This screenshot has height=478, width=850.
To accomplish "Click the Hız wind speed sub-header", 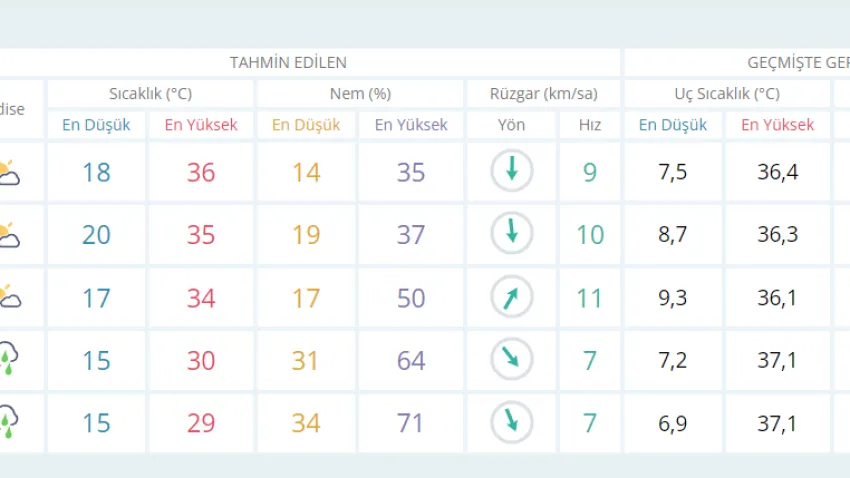I will point(590,125).
